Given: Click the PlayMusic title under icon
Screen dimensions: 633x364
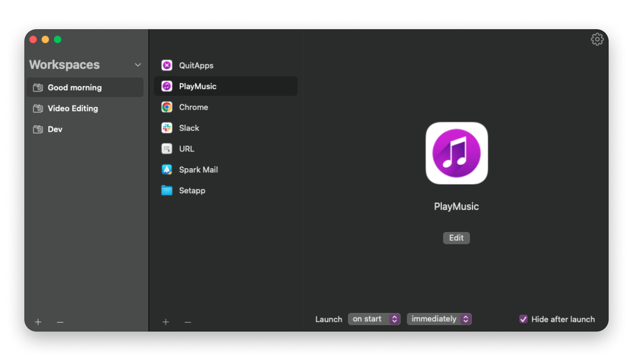Looking at the screenshot, I should coord(456,206).
